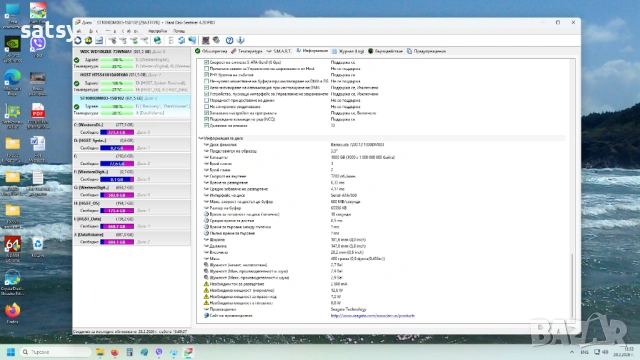Click the yellow warning toolbar icon
The height and width of the screenshot is (360, 640).
(x=88, y=40)
